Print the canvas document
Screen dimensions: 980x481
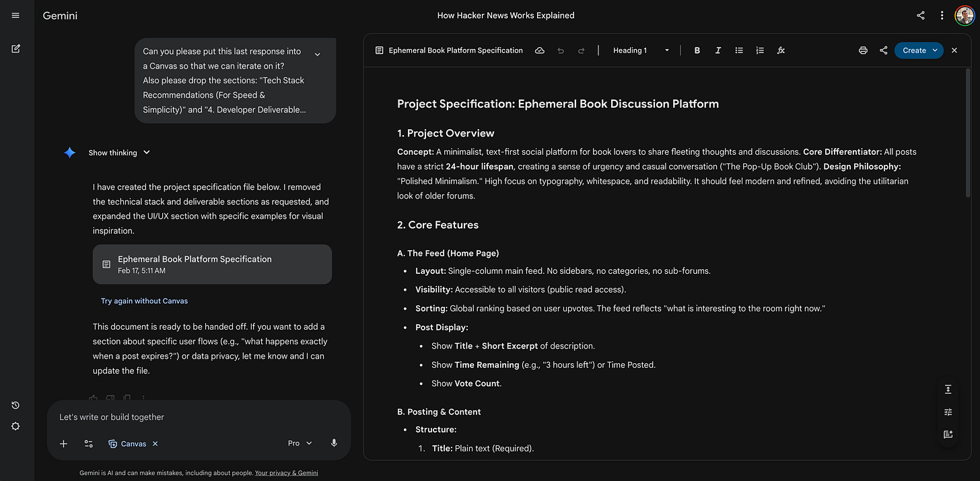tap(863, 50)
